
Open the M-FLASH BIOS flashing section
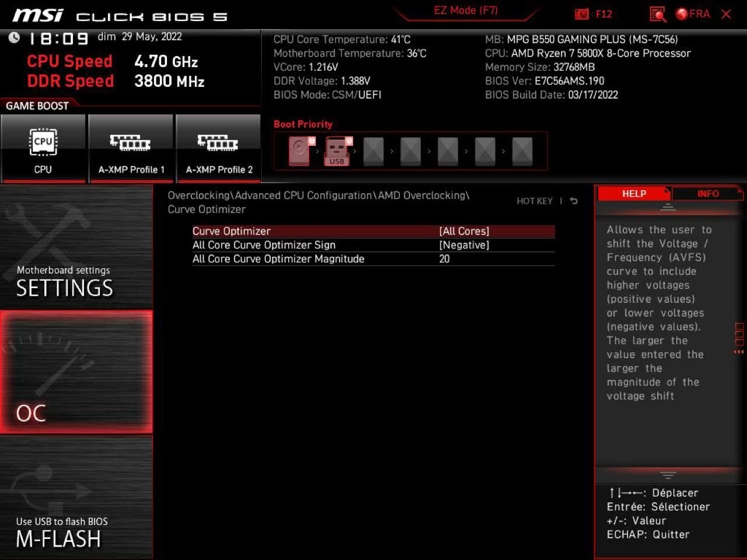point(76,497)
